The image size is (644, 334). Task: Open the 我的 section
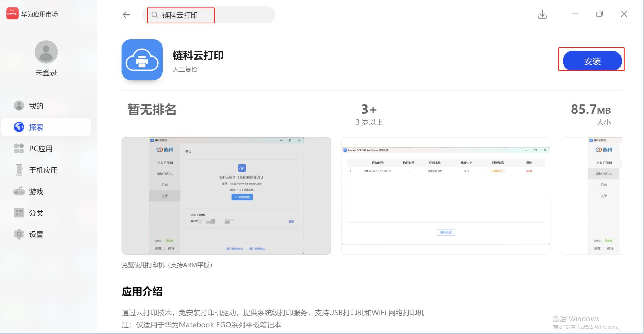pos(46,106)
